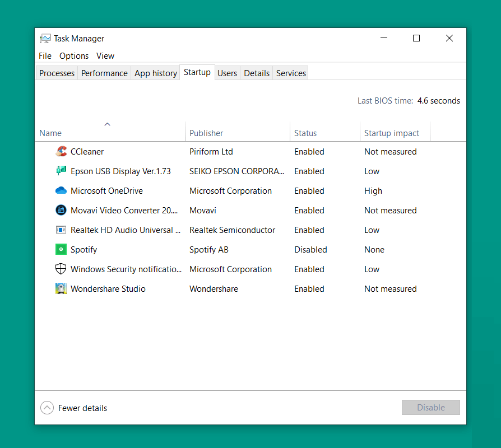Click the Disable button
Viewport: 501px width, 448px height.
click(x=431, y=408)
